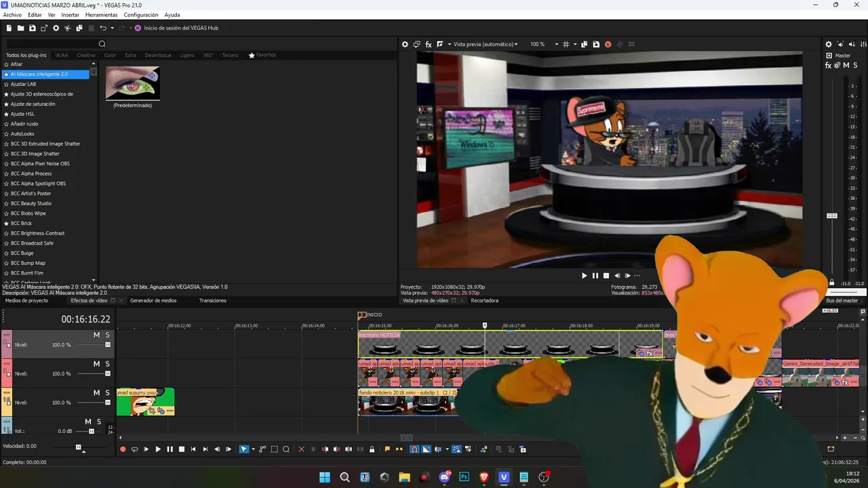Click the plug-in search magnifier icon

(102, 44)
